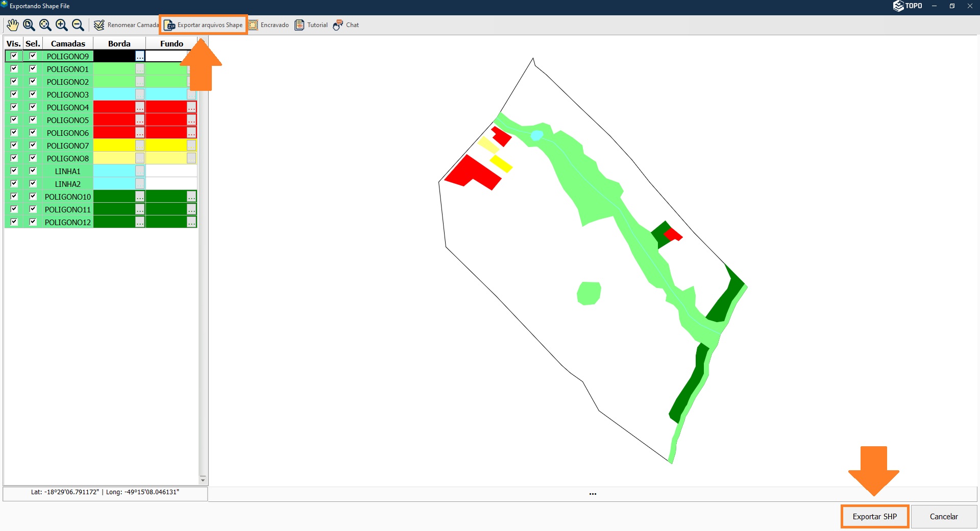Open border color picker for POLIGONO9
Image resolution: width=980 pixels, height=531 pixels.
point(140,56)
